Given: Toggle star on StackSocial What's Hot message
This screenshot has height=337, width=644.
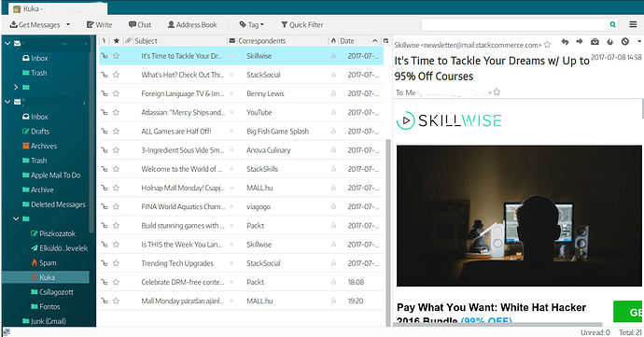Looking at the screenshot, I should pyautogui.click(x=117, y=75).
